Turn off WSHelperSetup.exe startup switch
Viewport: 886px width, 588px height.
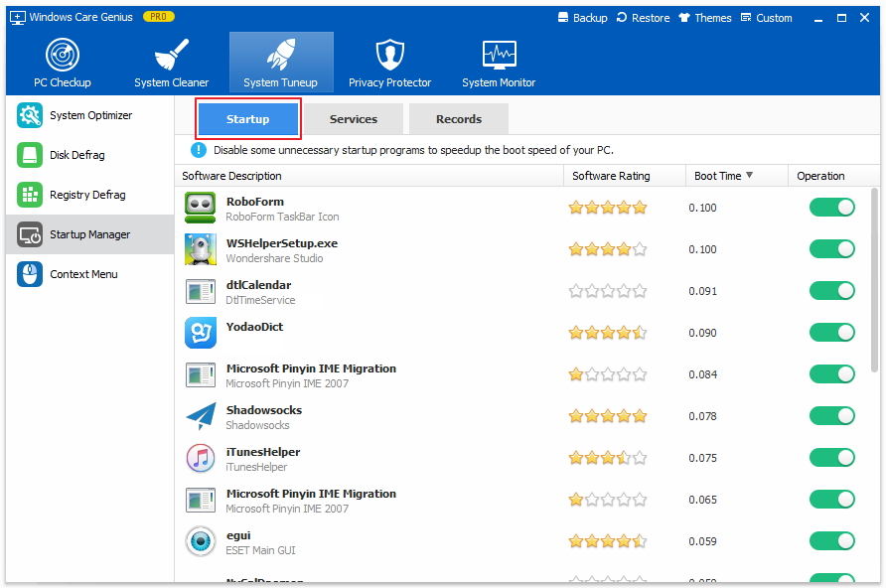click(x=831, y=249)
